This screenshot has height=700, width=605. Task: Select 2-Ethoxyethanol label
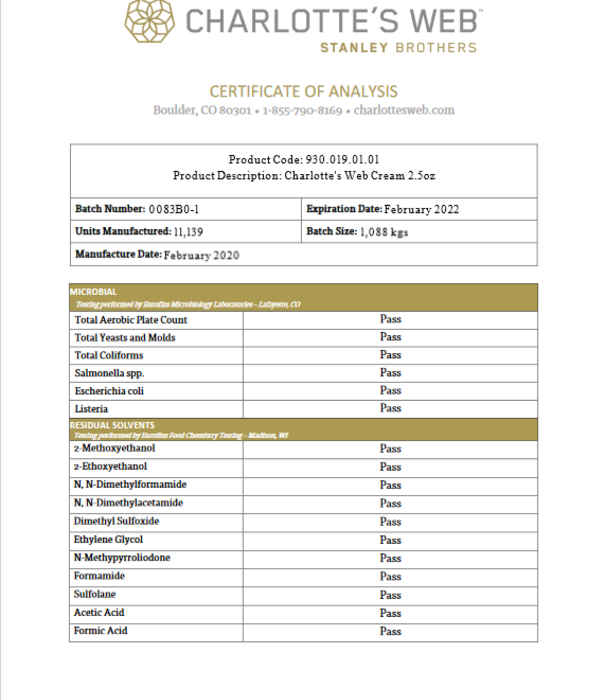point(110,467)
